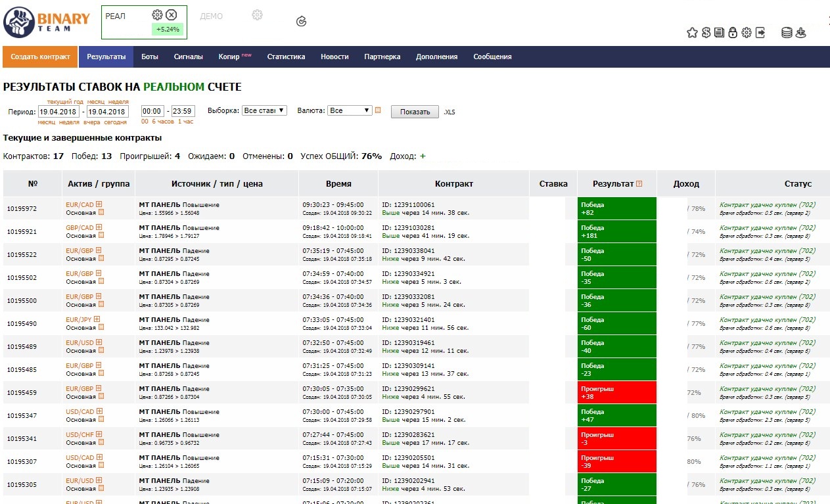Open settings gear for РЕАЛ account
Screen dimensions: 830x504
click(x=157, y=15)
